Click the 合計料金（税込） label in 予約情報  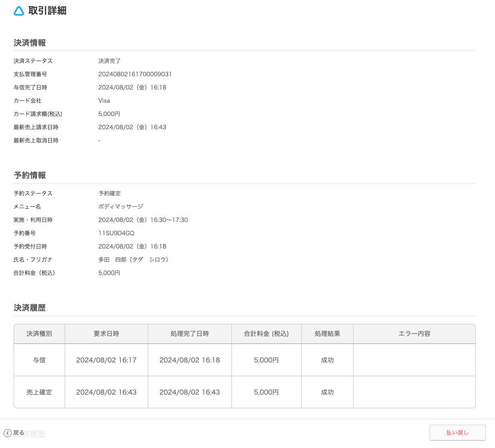tap(36, 273)
